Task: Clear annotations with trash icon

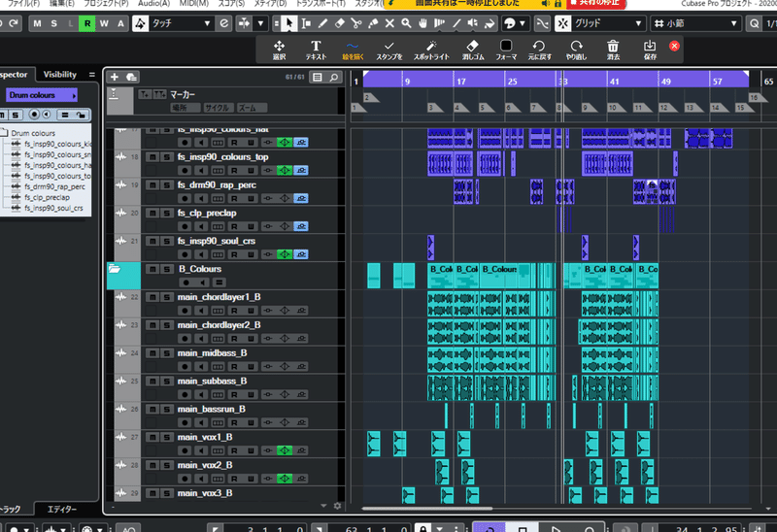Action: coord(613,50)
